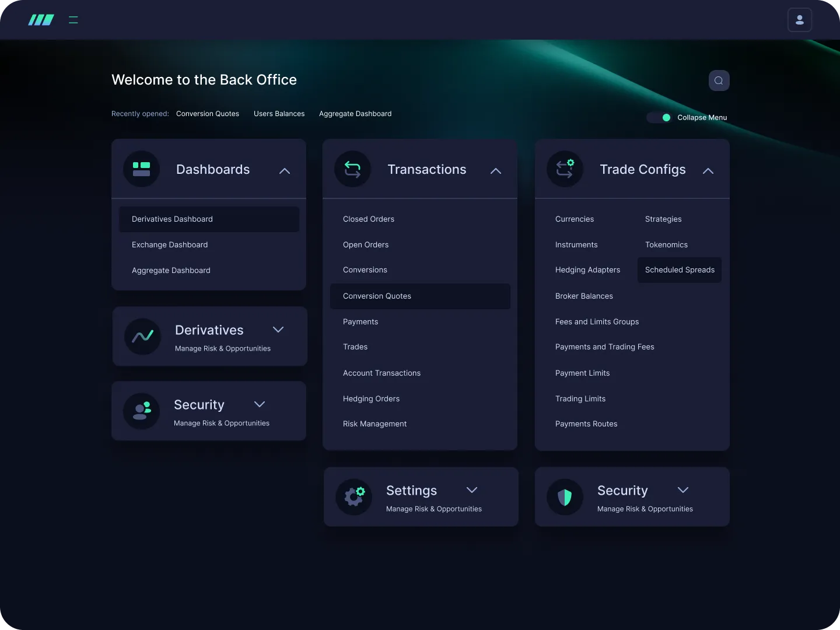Open Payments Routes
This screenshot has height=630, width=840.
point(586,424)
